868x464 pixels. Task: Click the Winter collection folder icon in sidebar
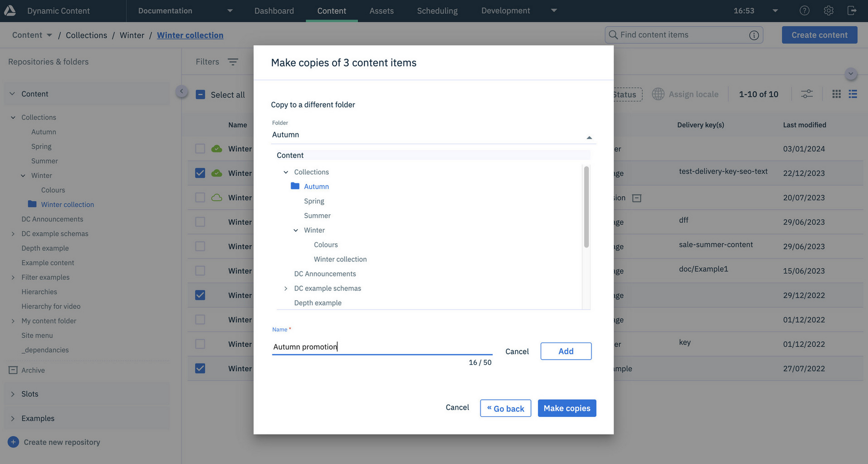click(32, 204)
